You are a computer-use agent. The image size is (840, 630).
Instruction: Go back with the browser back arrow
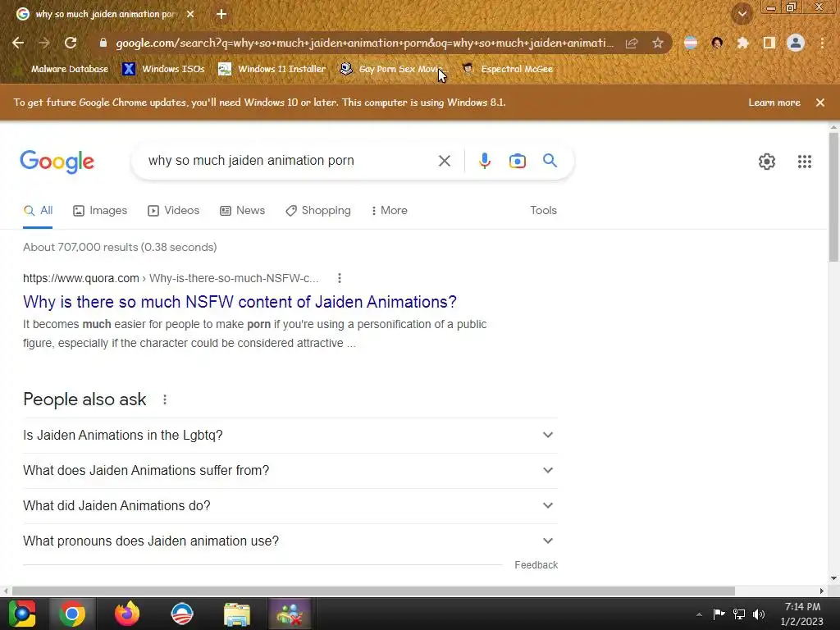click(x=18, y=43)
